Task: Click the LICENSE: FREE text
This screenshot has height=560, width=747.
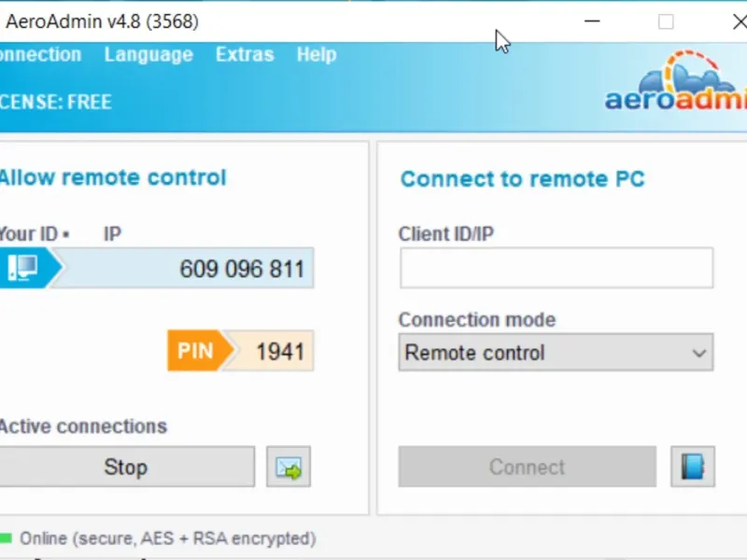Action: (x=56, y=102)
